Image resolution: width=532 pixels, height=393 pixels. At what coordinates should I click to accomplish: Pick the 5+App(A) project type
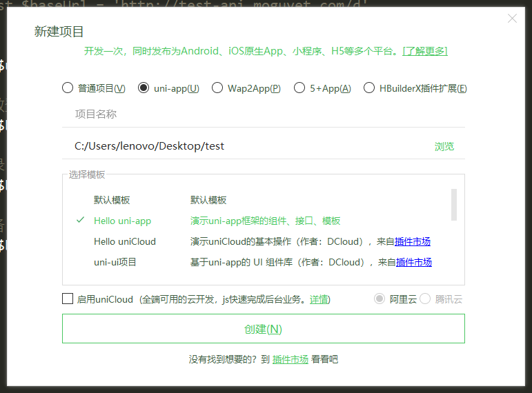click(299, 88)
